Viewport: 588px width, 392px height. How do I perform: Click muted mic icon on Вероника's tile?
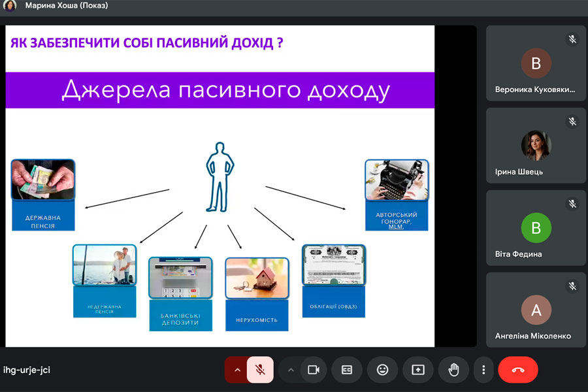(572, 39)
